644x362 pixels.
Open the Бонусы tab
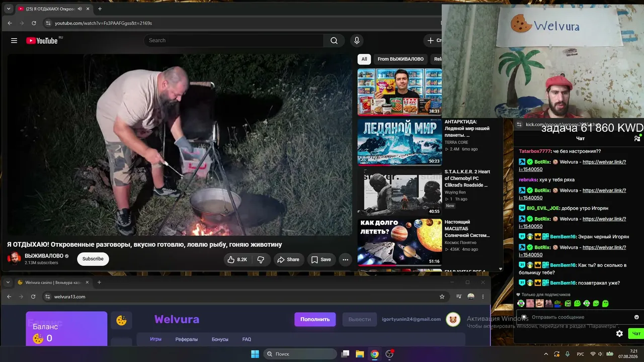pyautogui.click(x=220, y=339)
